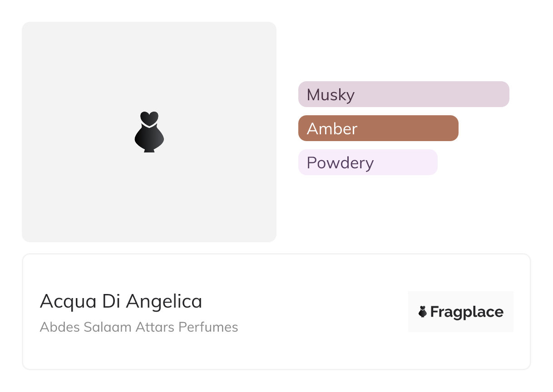Image resolution: width=553 pixels, height=392 pixels.
Task: Click the "Musky" label text
Action: coord(331,95)
